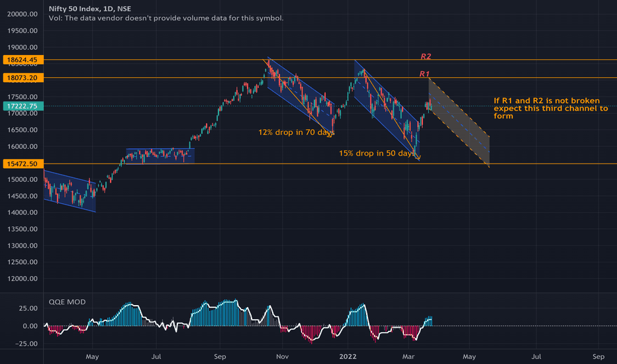Select the R2 resistance label

click(x=426, y=56)
